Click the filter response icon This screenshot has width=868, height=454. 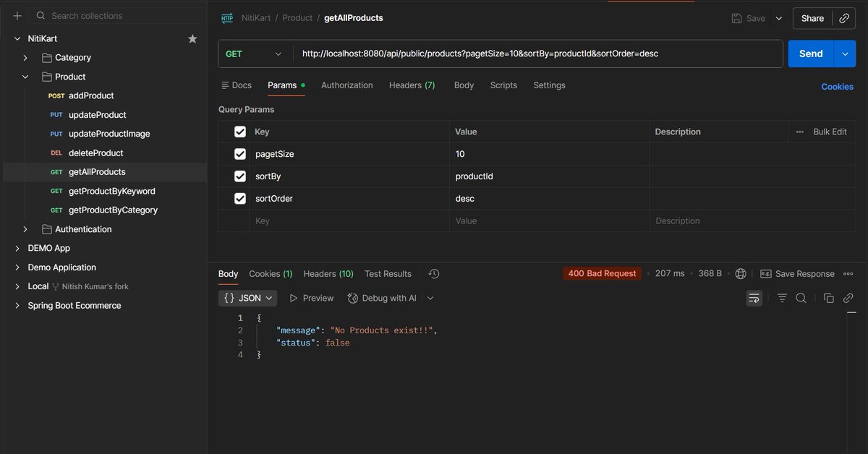click(782, 298)
